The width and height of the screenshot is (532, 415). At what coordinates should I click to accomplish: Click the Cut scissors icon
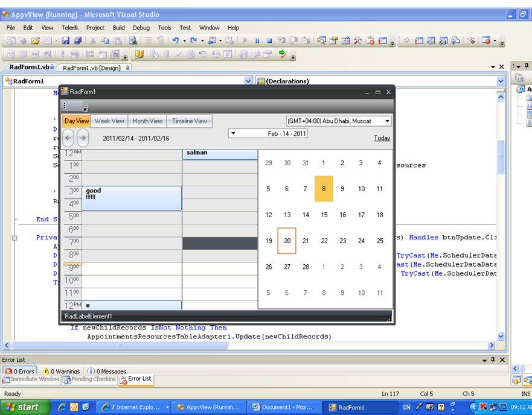point(92,40)
